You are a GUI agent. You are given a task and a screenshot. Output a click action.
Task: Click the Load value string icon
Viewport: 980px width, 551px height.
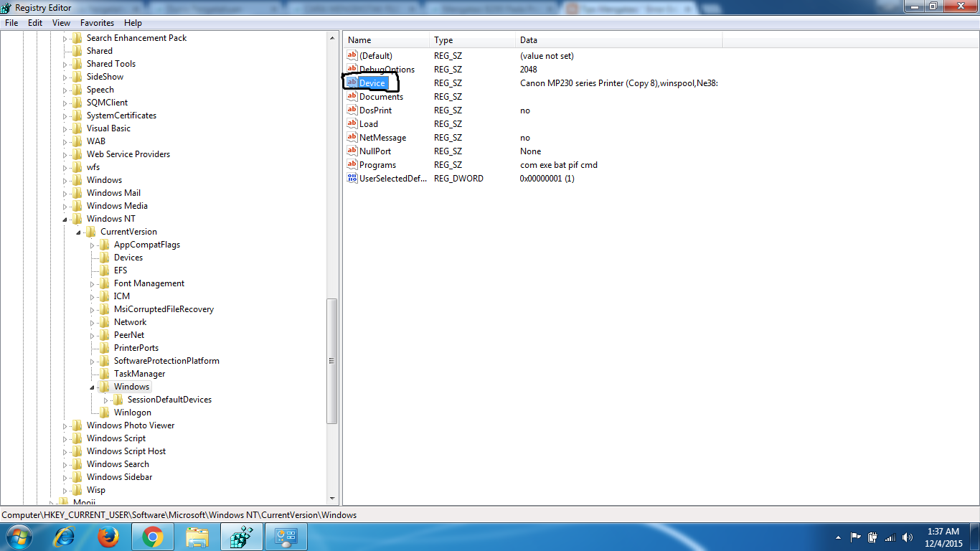(352, 123)
